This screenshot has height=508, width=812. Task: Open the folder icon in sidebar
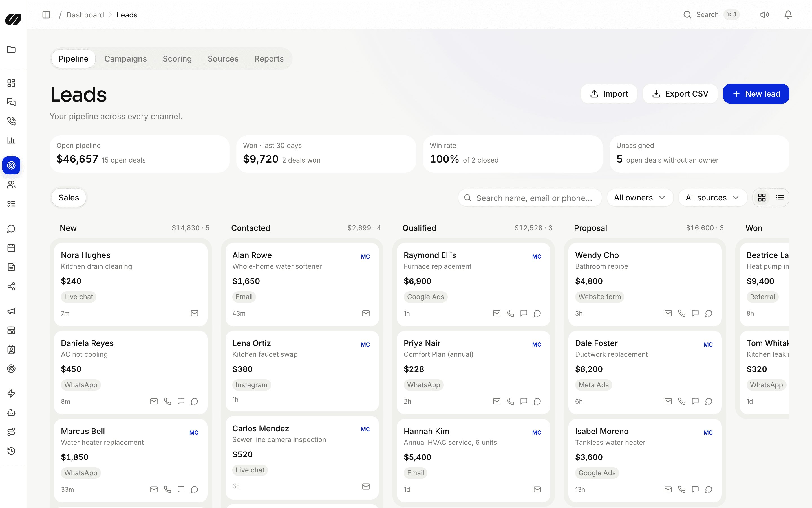[x=11, y=50]
